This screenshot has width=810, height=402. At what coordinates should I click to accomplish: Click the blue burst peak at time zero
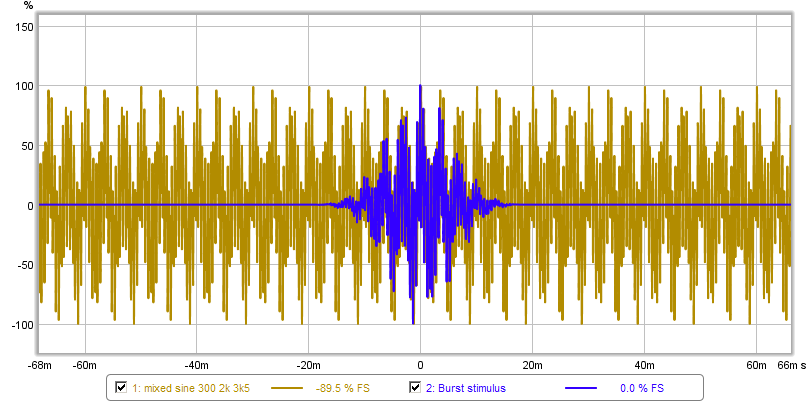click(x=420, y=86)
